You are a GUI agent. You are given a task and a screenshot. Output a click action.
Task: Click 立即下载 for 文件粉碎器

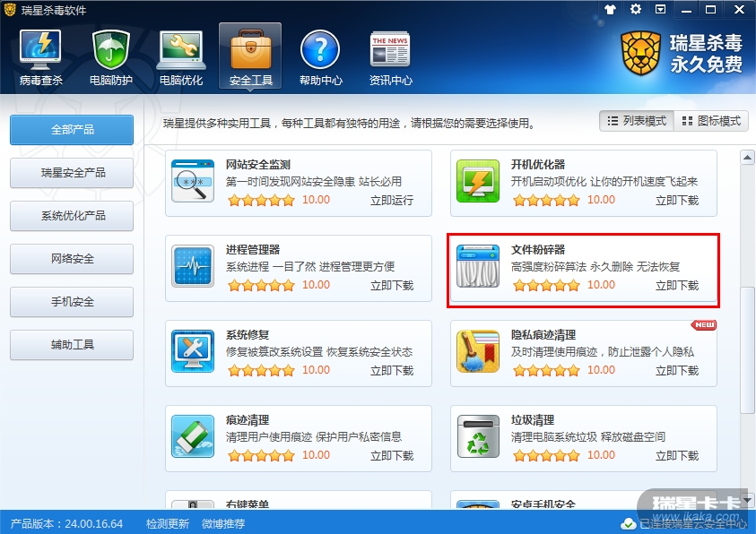pyautogui.click(x=677, y=286)
